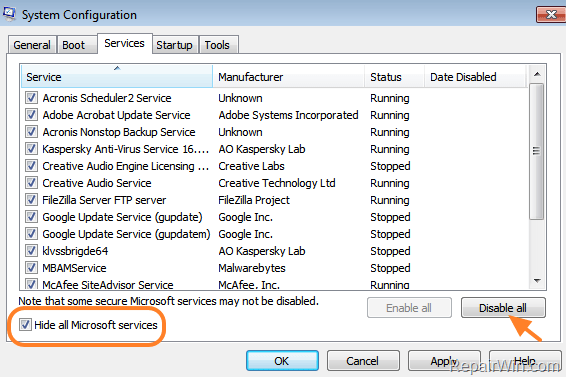566x377 pixels.
Task: Uncheck MBAMService checkbox
Action: [31, 268]
